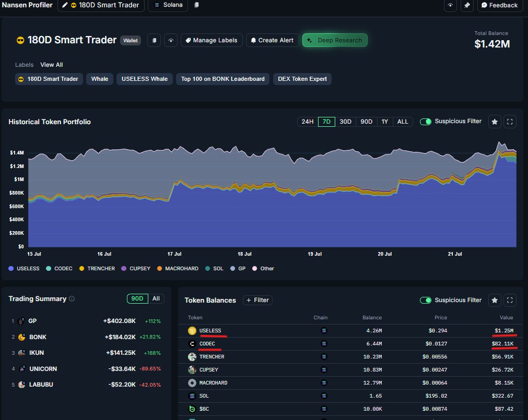Click IKUN token icon in Trading Summary

tap(22, 353)
